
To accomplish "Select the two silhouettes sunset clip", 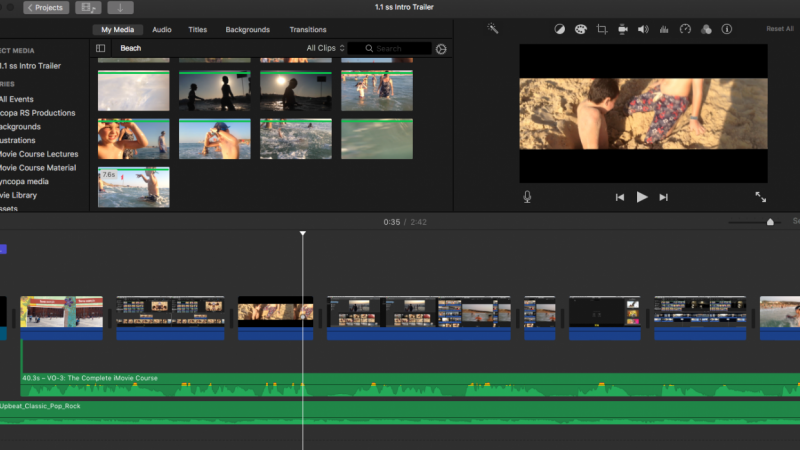I will (215, 91).
